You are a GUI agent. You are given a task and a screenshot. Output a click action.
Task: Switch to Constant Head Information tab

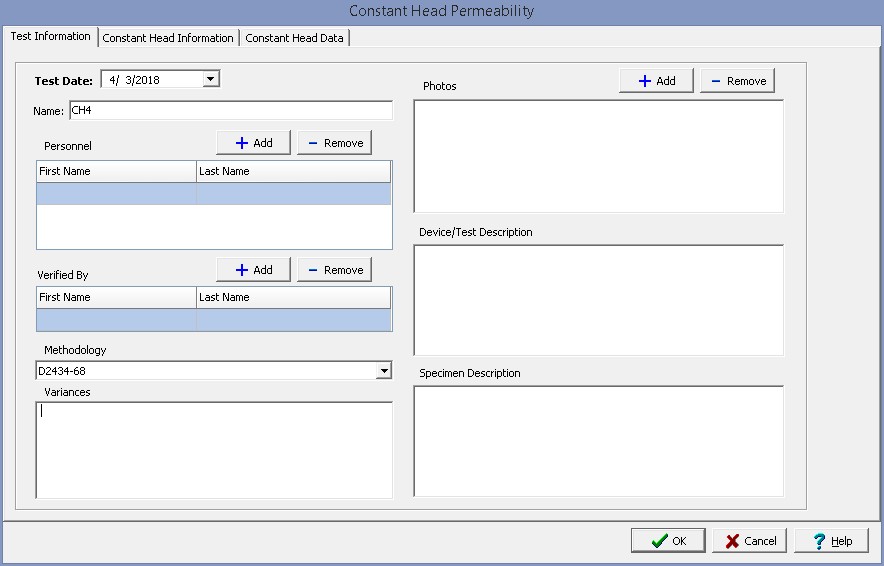pos(168,38)
